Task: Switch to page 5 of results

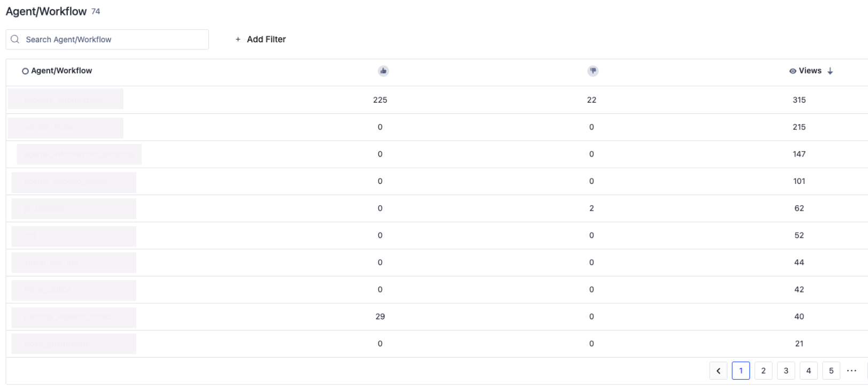Action: pyautogui.click(x=831, y=370)
